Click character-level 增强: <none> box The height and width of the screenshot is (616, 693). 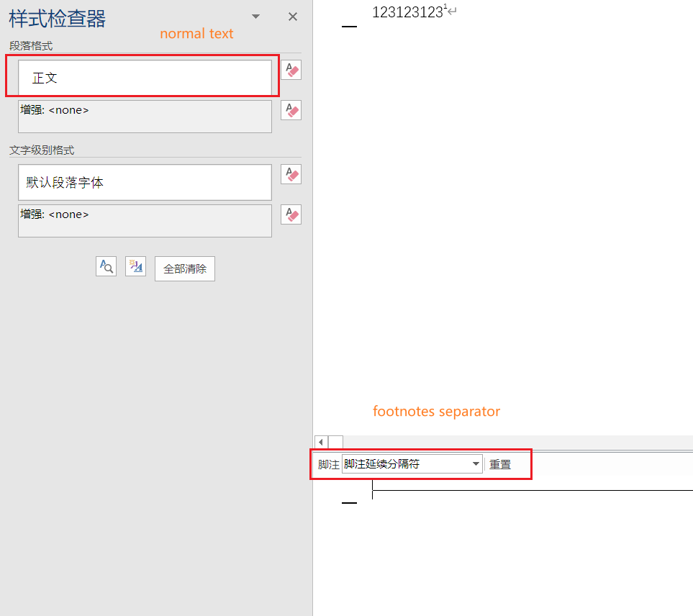click(145, 221)
